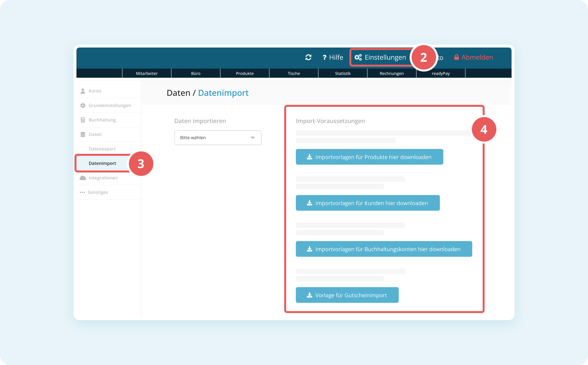
Task: Download Vorlage für Gutscheinimport
Action: (347, 295)
